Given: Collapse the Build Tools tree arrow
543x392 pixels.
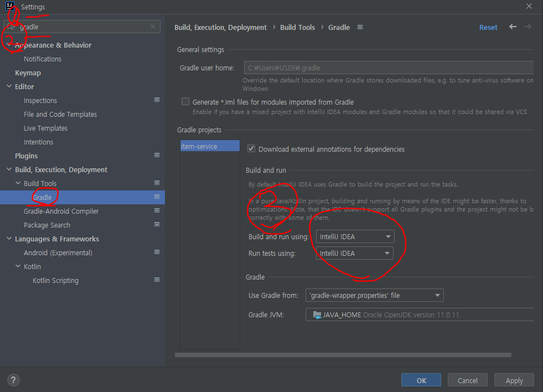Looking at the screenshot, I should click(x=18, y=183).
